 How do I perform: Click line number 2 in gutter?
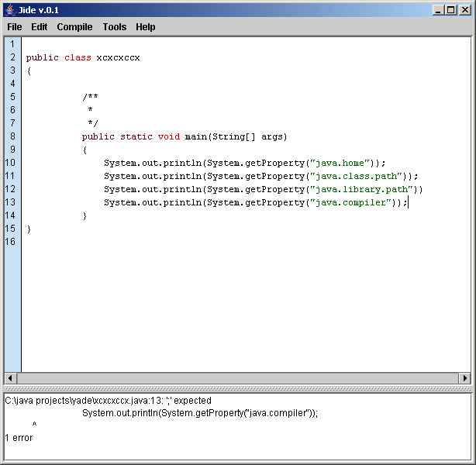[x=12, y=57]
